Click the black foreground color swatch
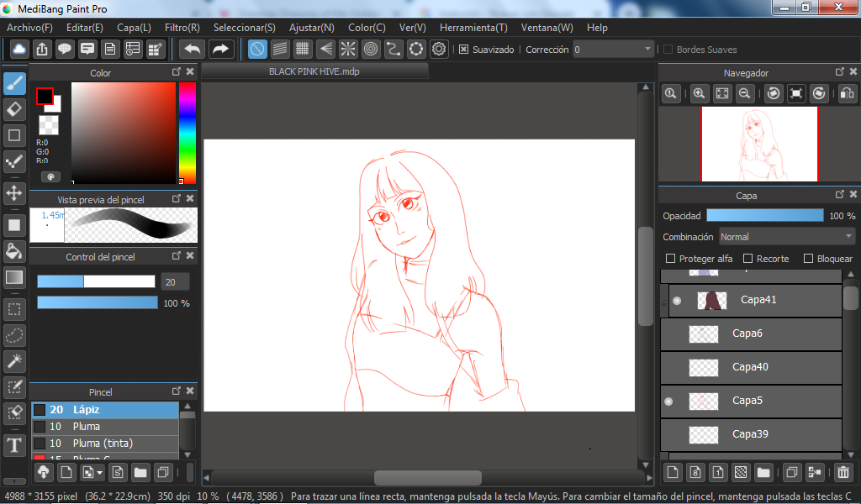 45,97
